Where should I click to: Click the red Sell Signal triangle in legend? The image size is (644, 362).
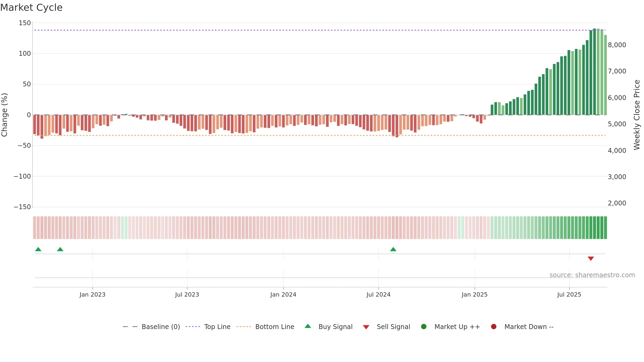coord(366,327)
